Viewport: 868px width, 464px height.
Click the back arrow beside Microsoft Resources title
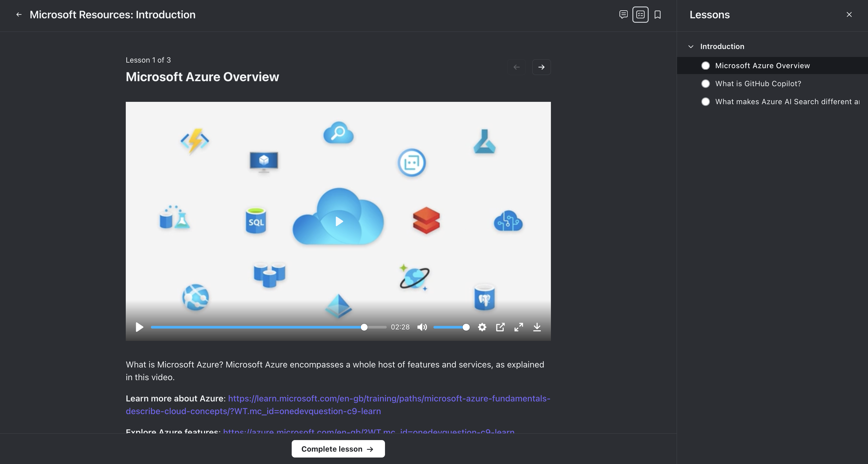[x=19, y=14]
